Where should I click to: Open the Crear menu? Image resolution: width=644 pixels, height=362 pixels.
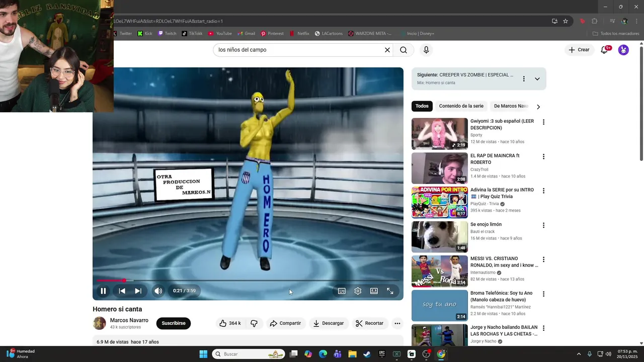point(579,50)
